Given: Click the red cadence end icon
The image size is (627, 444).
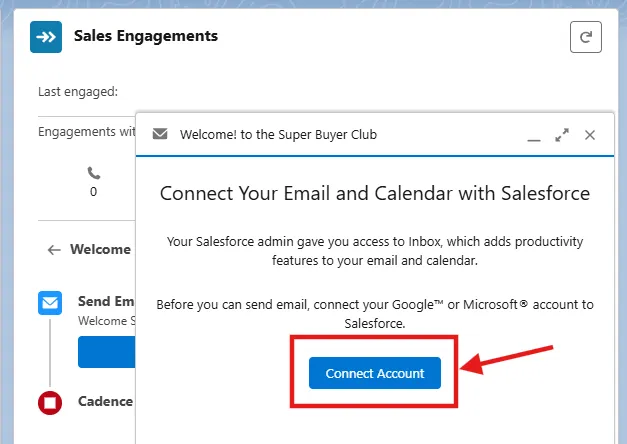Looking at the screenshot, I should pos(50,403).
